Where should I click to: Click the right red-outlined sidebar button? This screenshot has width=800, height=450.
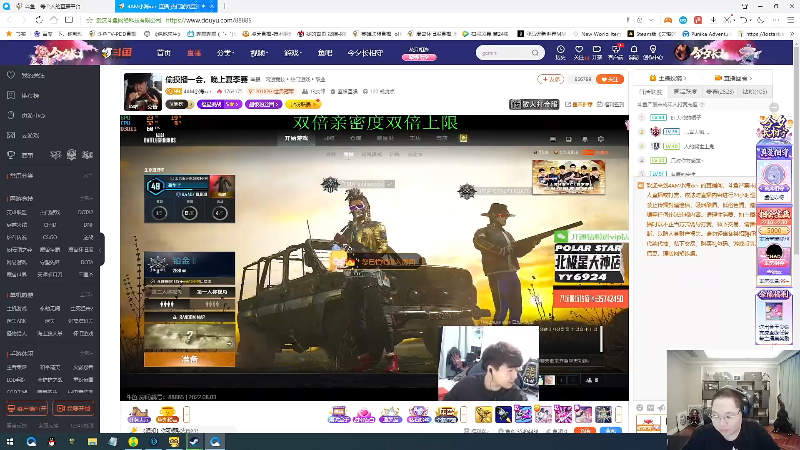click(73, 408)
